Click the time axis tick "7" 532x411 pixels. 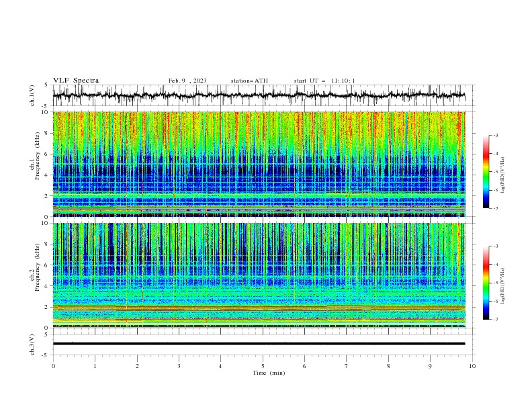pos(347,366)
